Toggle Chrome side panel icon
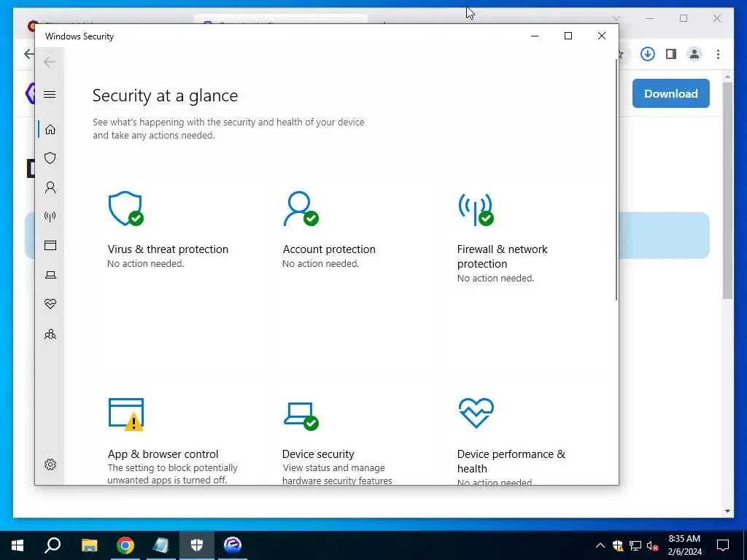 (x=671, y=54)
